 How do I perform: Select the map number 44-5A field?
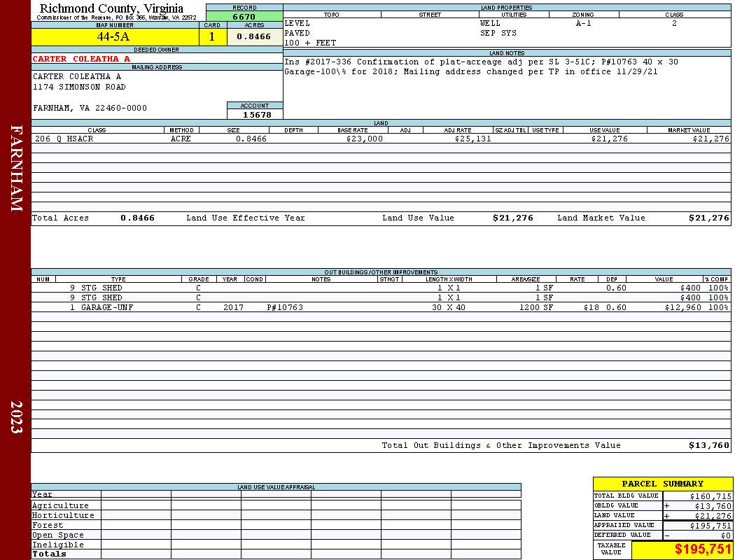[115, 37]
